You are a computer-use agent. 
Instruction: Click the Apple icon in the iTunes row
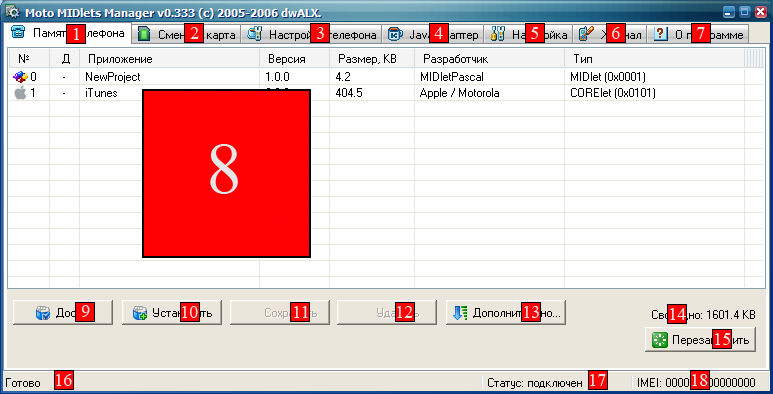pyautogui.click(x=20, y=93)
